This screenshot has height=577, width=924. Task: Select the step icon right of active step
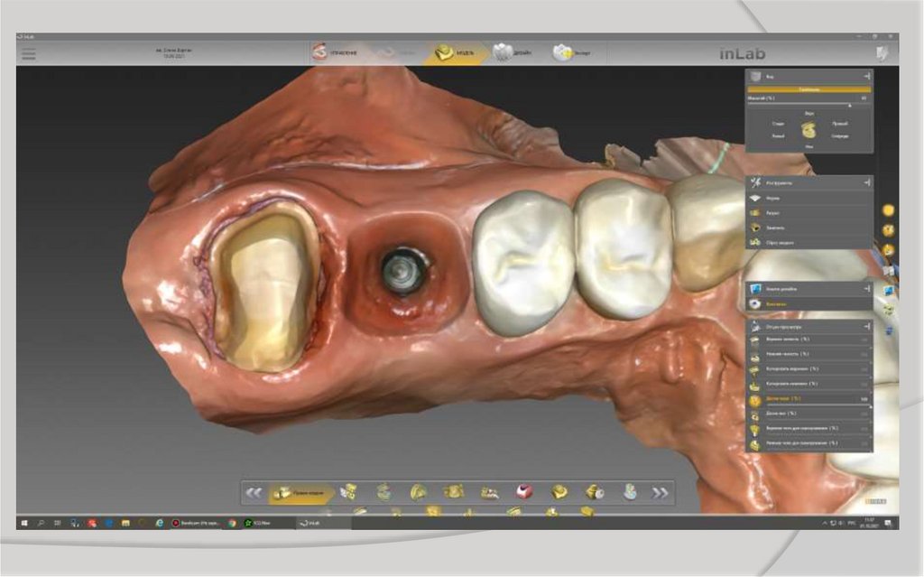[348, 492]
